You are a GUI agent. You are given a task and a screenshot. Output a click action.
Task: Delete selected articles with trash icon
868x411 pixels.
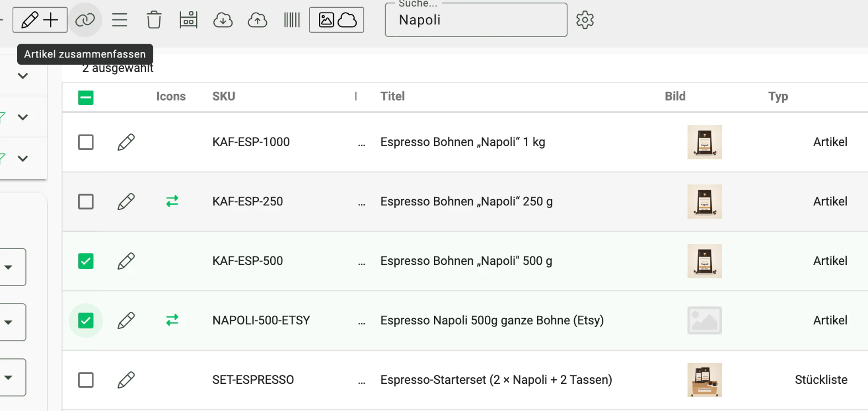click(154, 20)
